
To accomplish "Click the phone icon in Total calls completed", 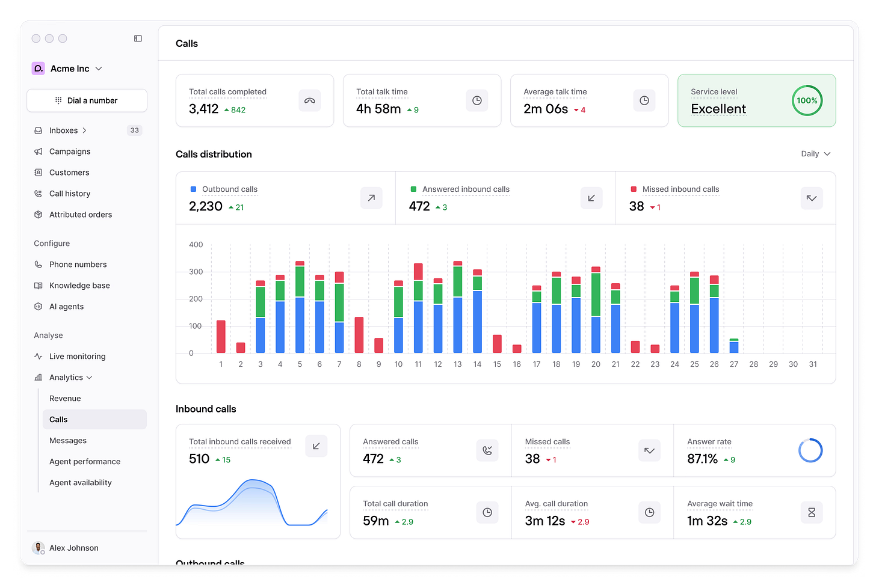I will (310, 100).
